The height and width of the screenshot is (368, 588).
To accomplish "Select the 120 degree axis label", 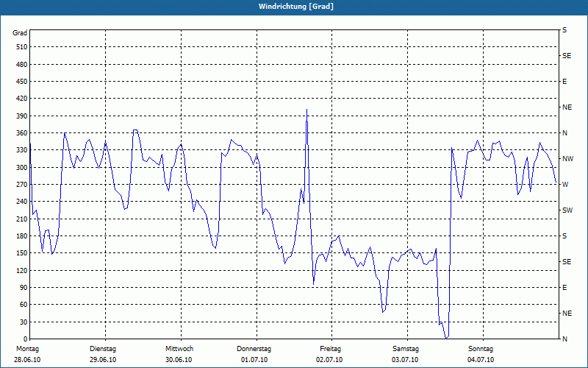I will coord(22,270).
